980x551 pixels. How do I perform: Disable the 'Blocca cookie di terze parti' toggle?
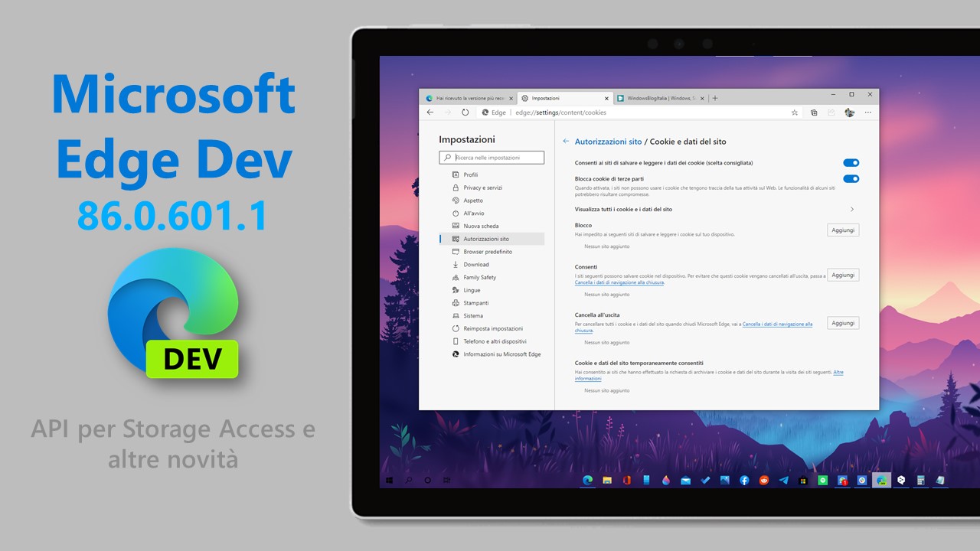851,178
